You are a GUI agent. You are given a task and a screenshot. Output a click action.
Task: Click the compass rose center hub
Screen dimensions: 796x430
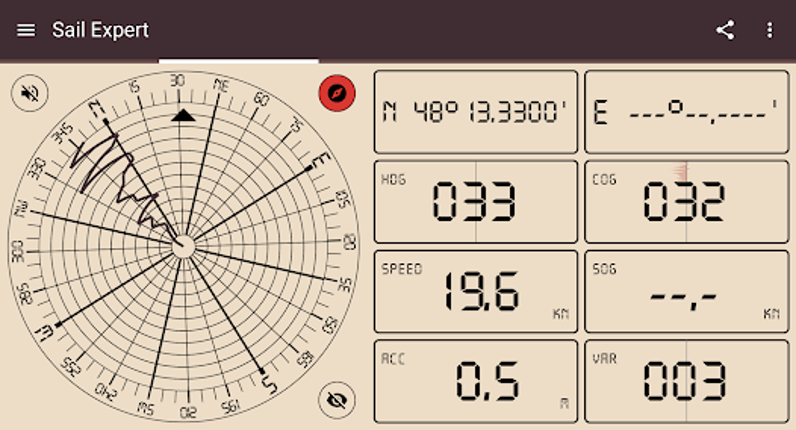tap(182, 246)
